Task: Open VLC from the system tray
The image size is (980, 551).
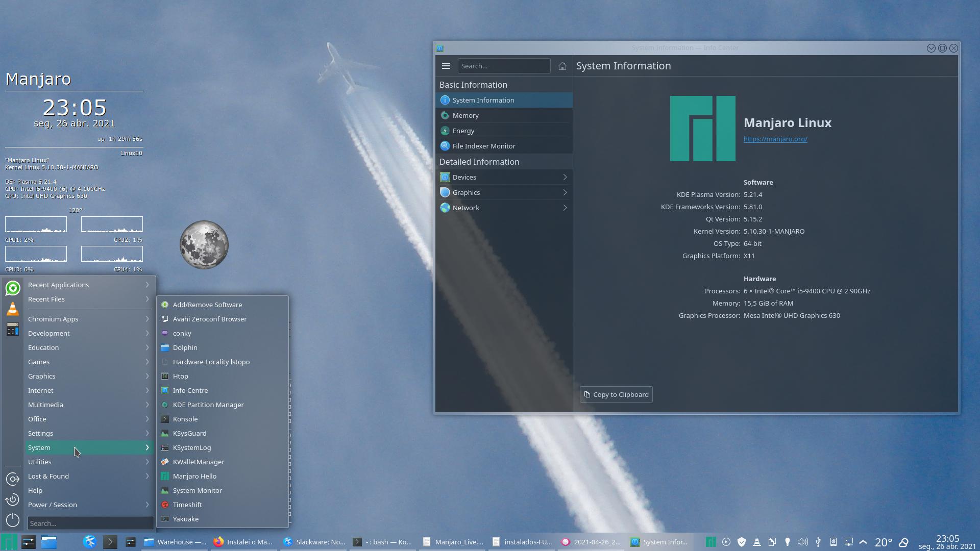Action: coord(756,542)
